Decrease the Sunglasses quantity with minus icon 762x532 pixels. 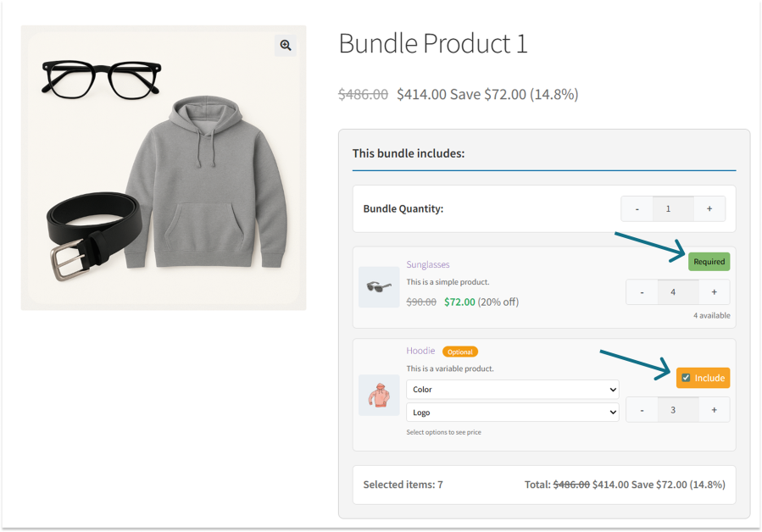click(642, 291)
